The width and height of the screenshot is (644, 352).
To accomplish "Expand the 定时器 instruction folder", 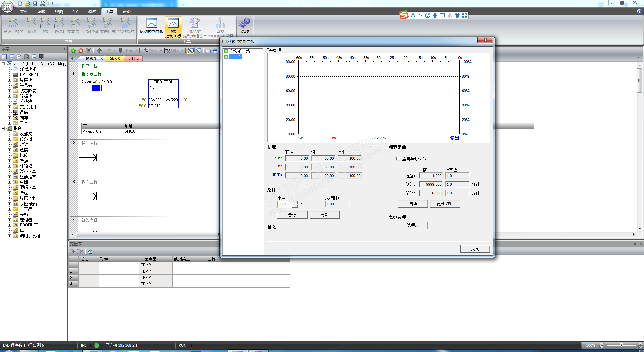I will tap(9, 220).
